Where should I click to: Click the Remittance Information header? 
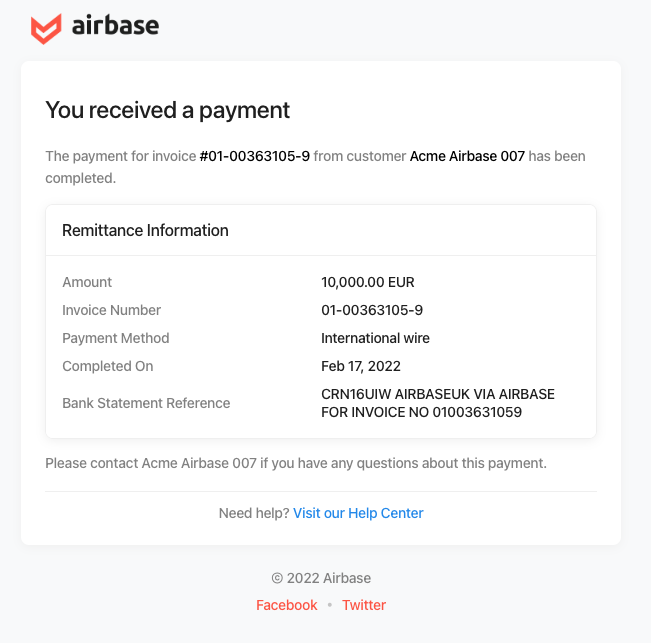[145, 230]
